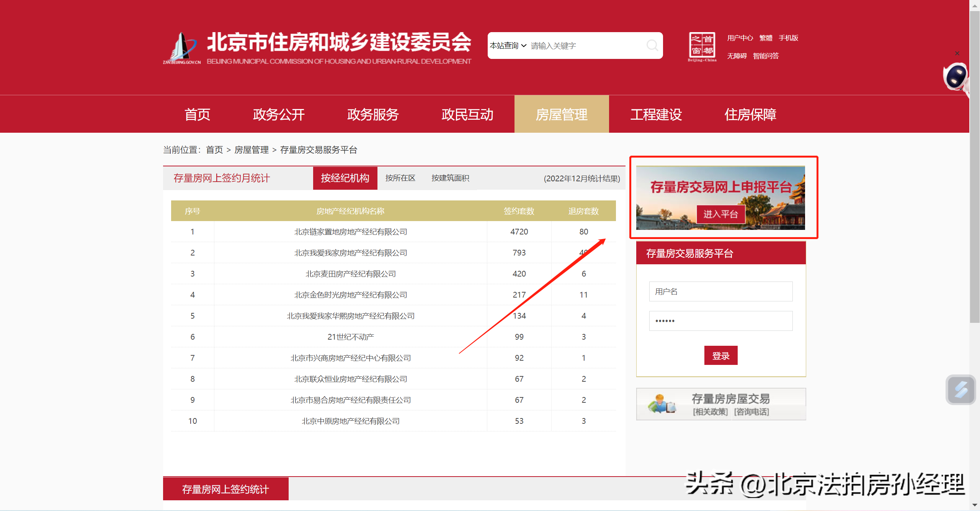Select the 按建筑面积 tab
Viewport: 980px width, 511px height.
coord(450,178)
